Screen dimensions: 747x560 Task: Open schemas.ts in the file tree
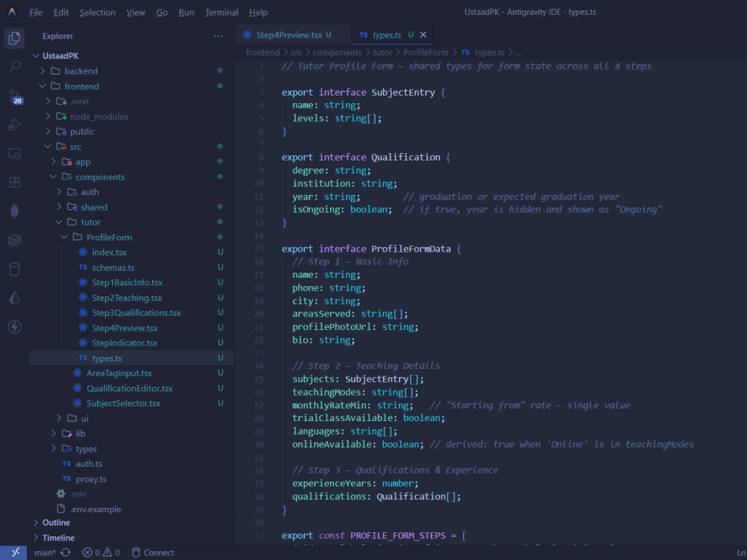point(131,267)
